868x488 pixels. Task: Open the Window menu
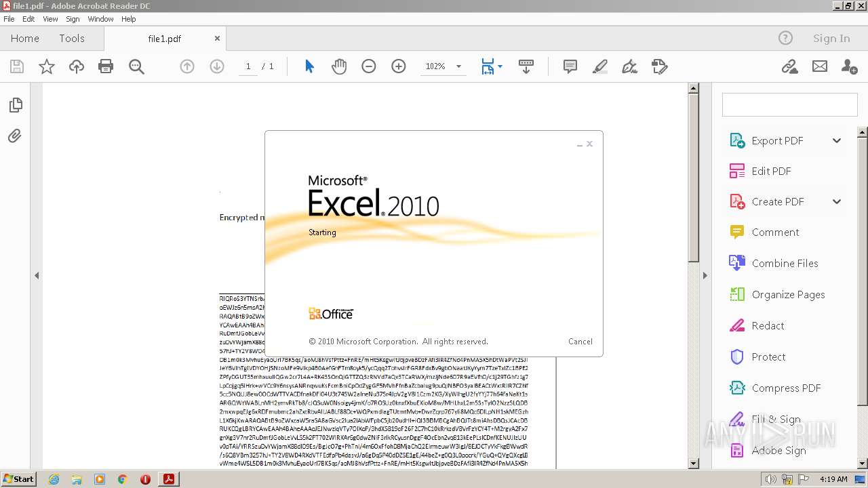100,19
